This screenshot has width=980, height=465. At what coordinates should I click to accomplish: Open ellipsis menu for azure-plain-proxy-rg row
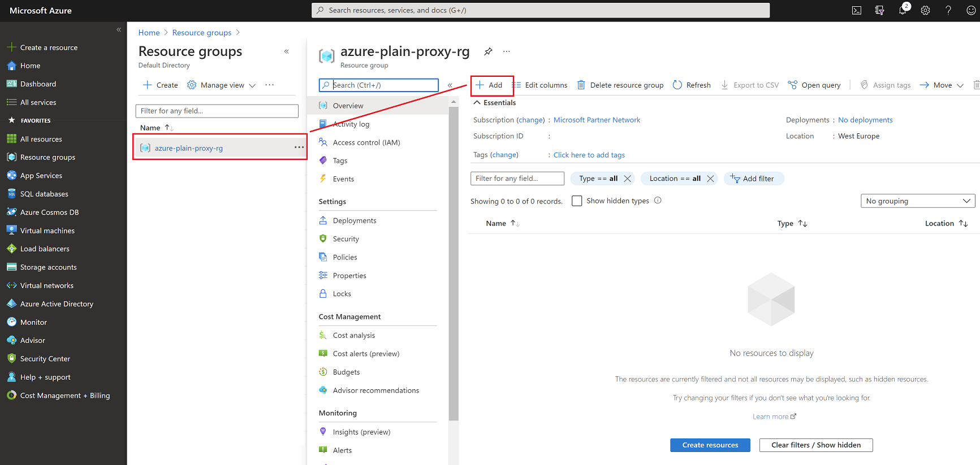coord(299,147)
